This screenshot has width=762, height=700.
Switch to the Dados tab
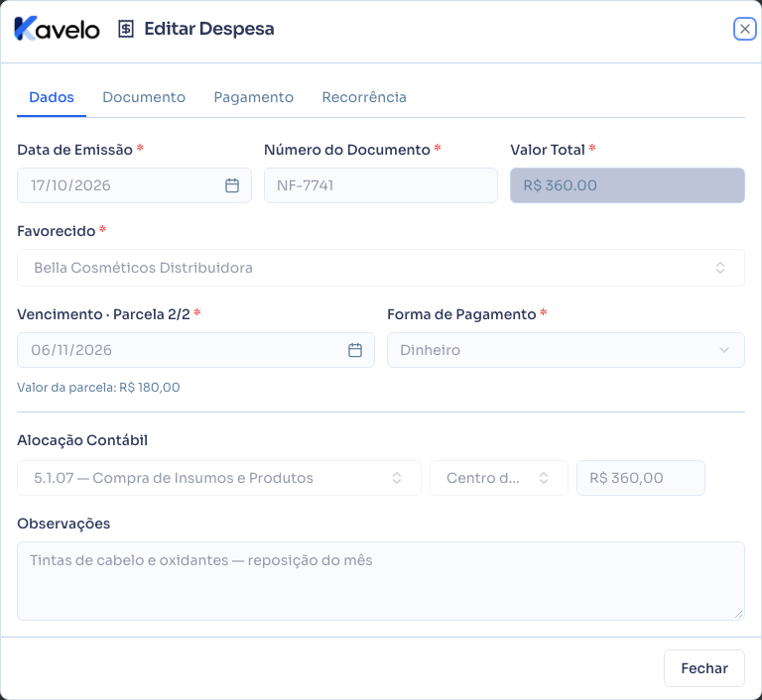click(52, 97)
